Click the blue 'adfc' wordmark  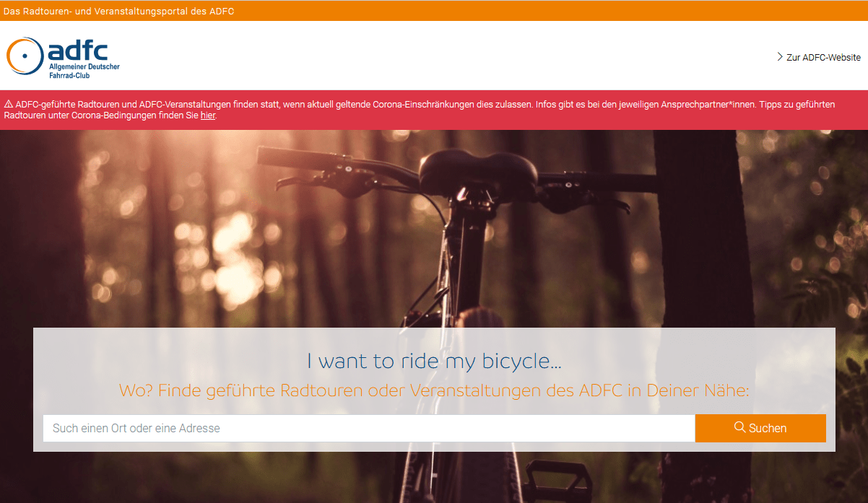tap(78, 51)
